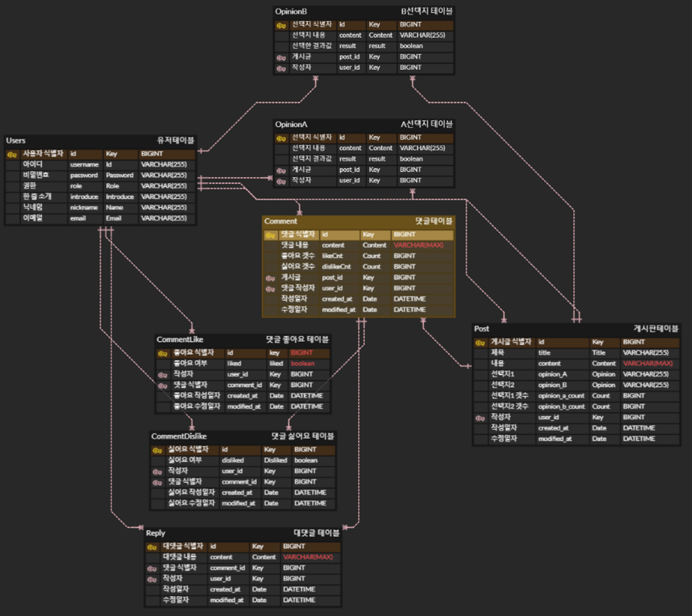The width and height of the screenshot is (692, 616).
Task: Click the key icon next to Reply user_id
Action: (x=151, y=579)
